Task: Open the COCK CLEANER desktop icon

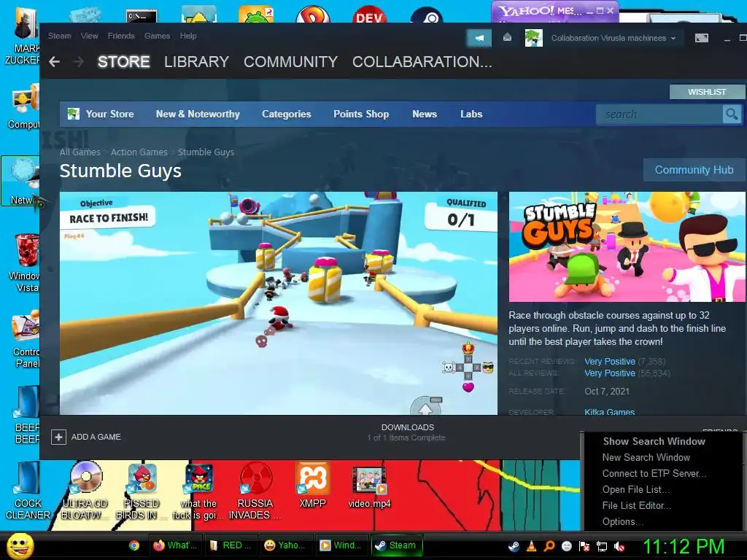Action: pyautogui.click(x=28, y=491)
